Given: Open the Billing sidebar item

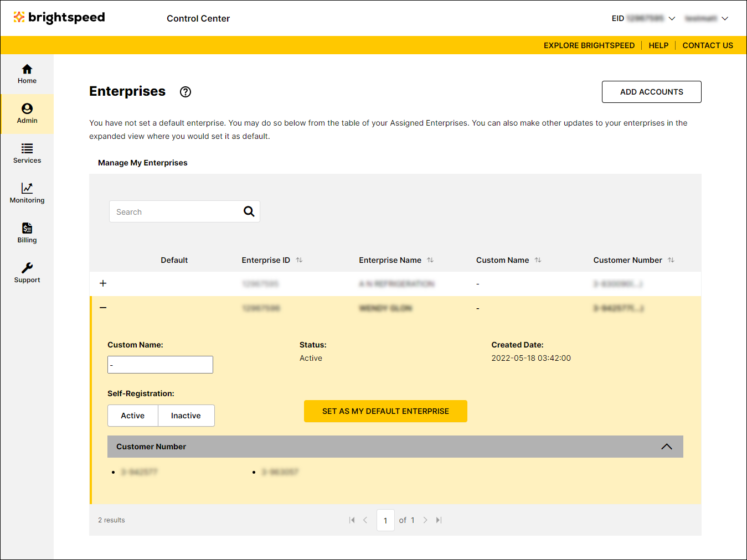Looking at the screenshot, I should tap(27, 234).
